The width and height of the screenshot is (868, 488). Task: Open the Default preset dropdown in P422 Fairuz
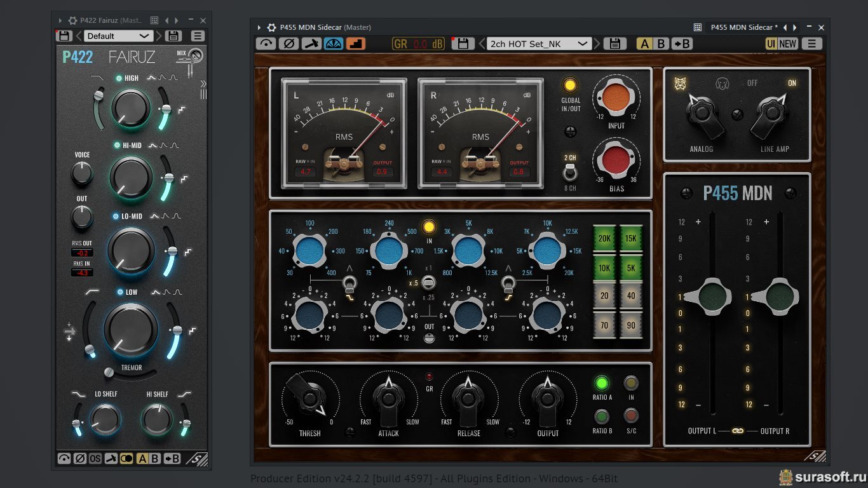click(x=119, y=36)
